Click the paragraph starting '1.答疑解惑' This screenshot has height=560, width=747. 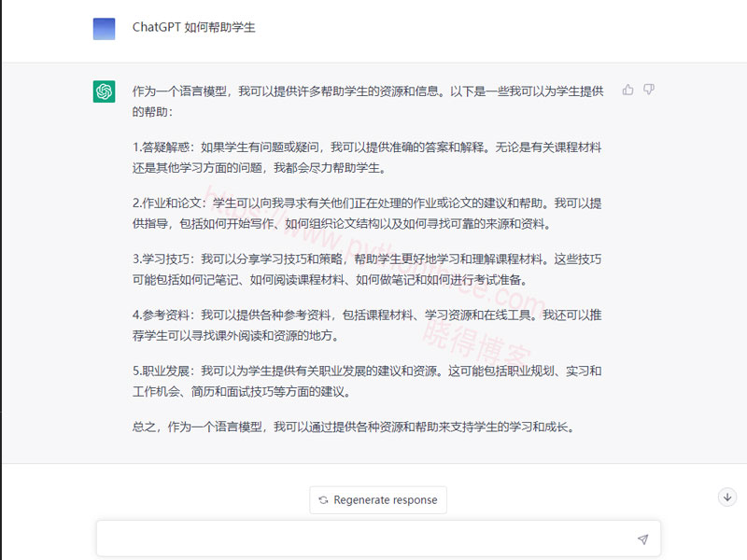pos(367,158)
